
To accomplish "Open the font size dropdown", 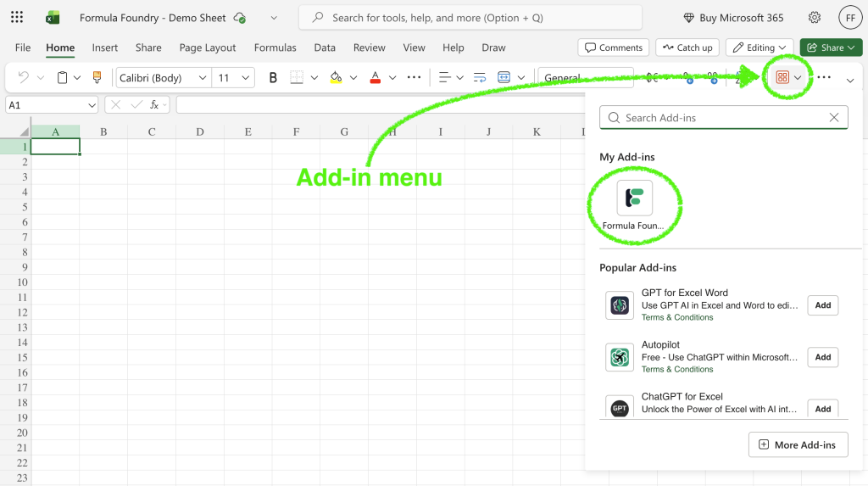I will point(246,78).
